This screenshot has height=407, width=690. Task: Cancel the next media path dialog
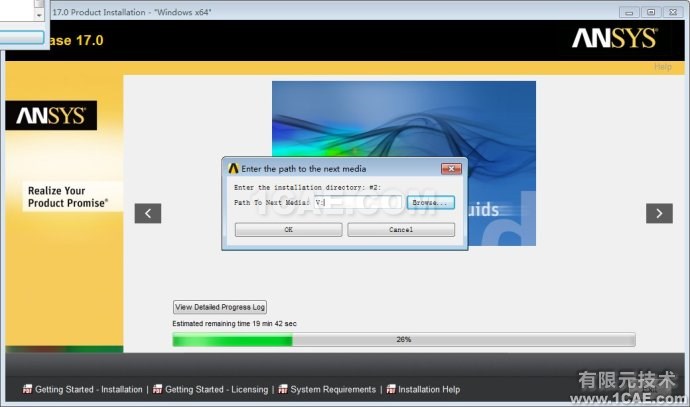coord(401,230)
